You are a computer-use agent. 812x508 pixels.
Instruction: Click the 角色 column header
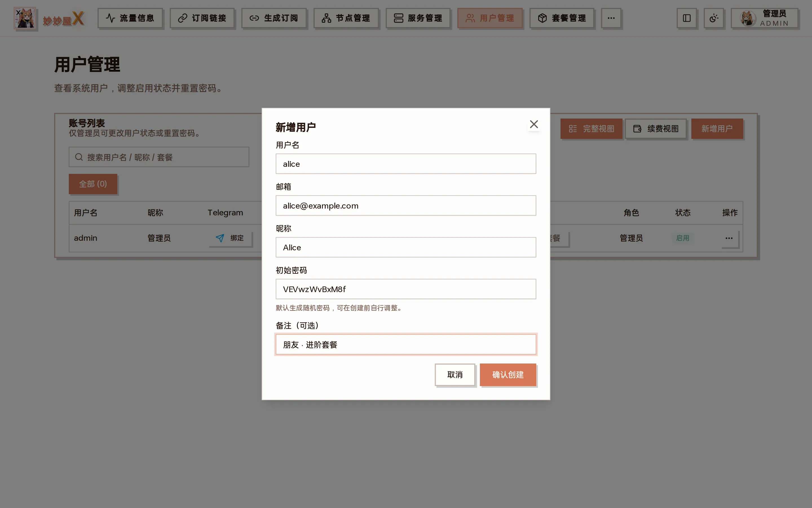click(631, 213)
